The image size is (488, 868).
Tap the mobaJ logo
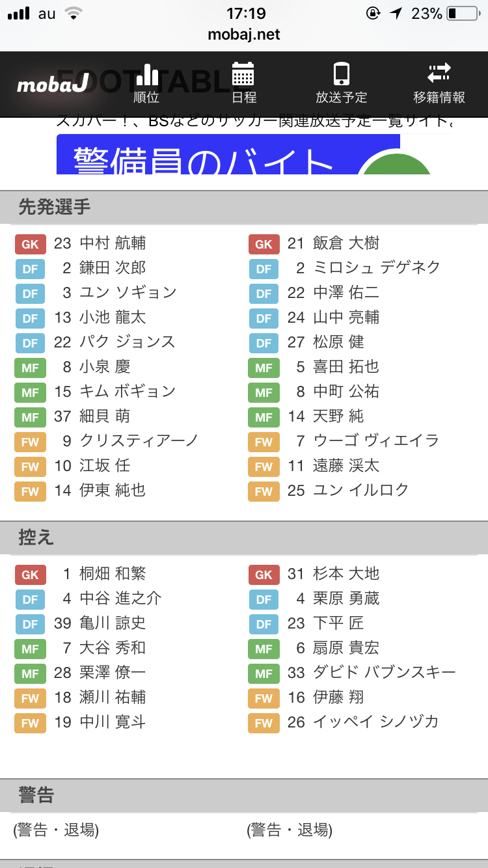53,85
